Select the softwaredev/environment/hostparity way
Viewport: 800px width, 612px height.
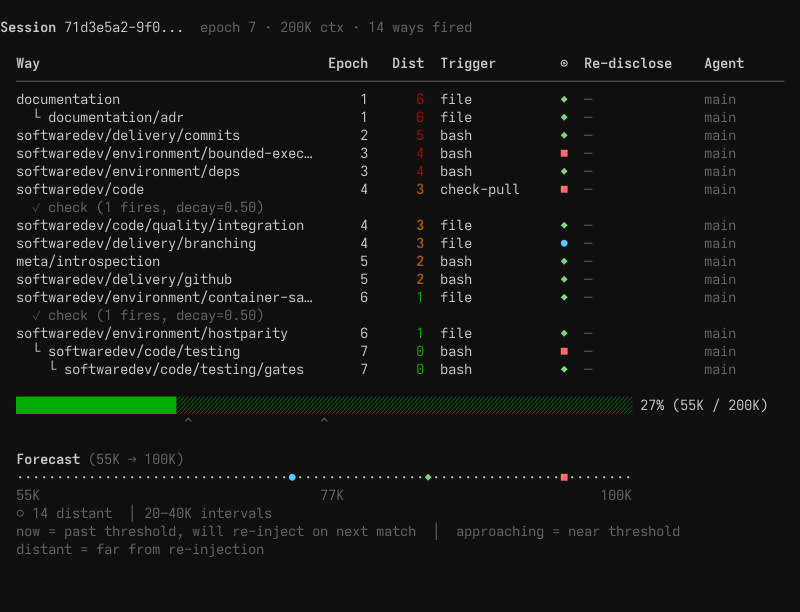pos(152,333)
